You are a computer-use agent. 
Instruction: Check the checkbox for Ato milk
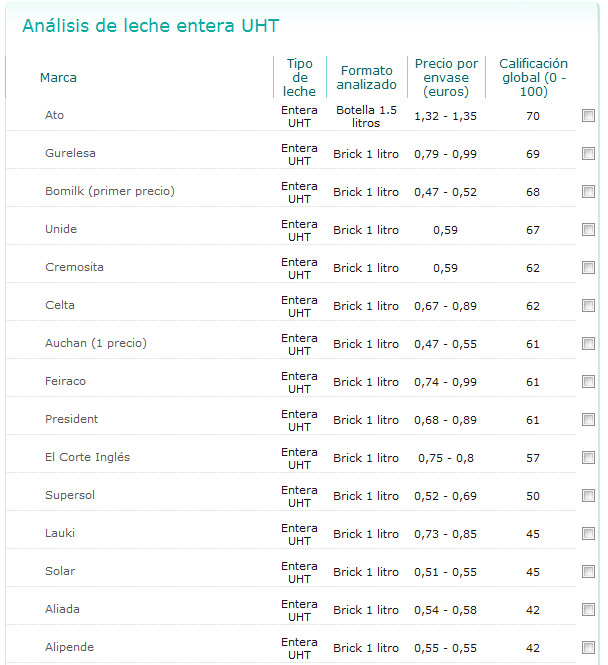coord(588,116)
